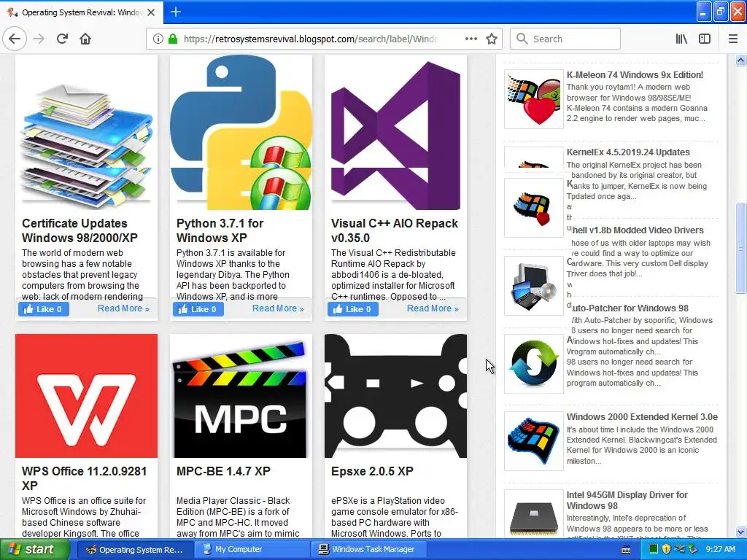747x560 pixels.
Task: Open the Python logo thumbnail
Action: [241, 133]
